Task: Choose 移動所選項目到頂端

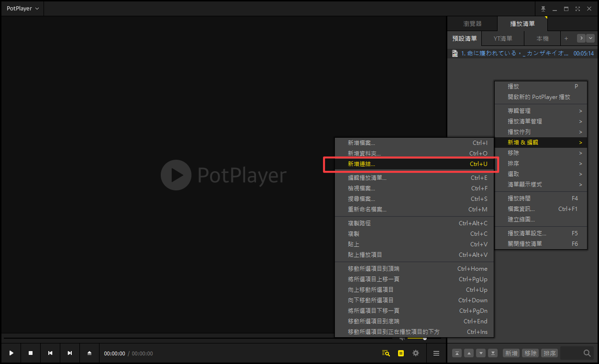Action: point(414,269)
